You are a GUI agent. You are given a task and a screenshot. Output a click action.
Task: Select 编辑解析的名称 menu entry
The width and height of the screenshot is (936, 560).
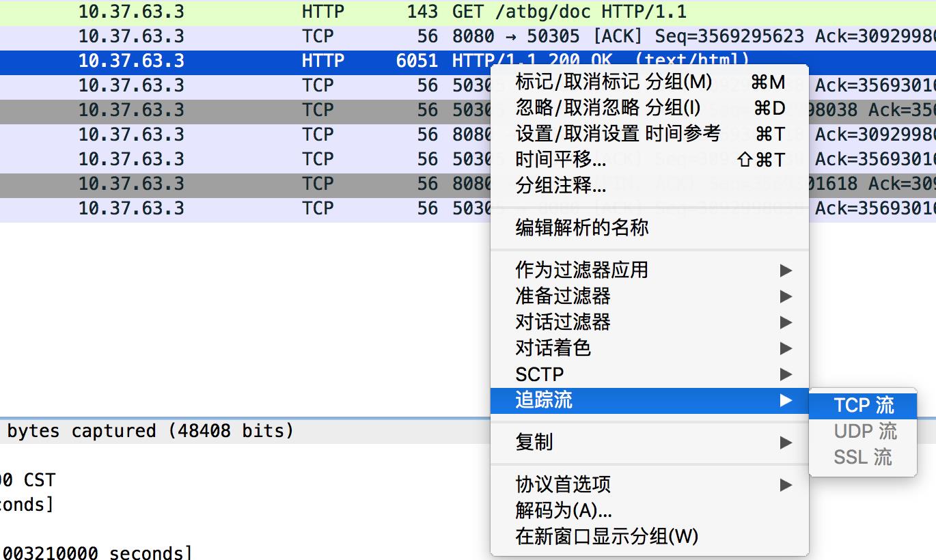tap(649, 227)
